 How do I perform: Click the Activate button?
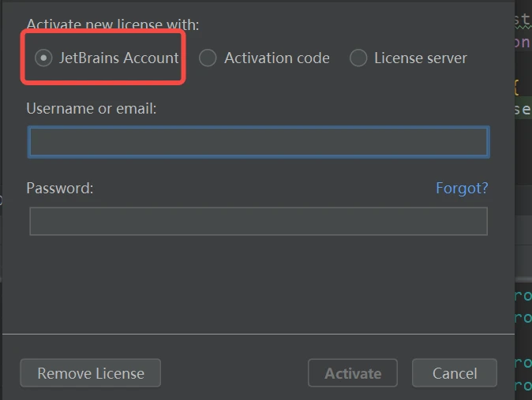pyautogui.click(x=353, y=373)
